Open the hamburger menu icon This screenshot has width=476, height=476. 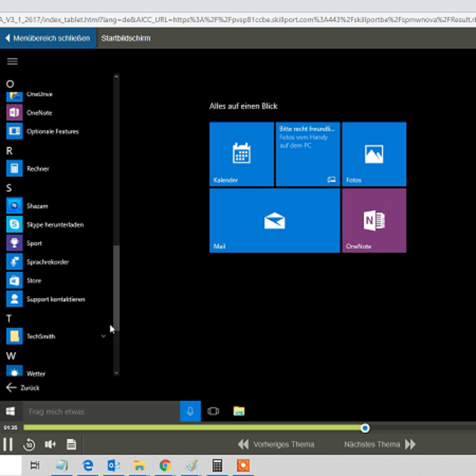click(12, 61)
